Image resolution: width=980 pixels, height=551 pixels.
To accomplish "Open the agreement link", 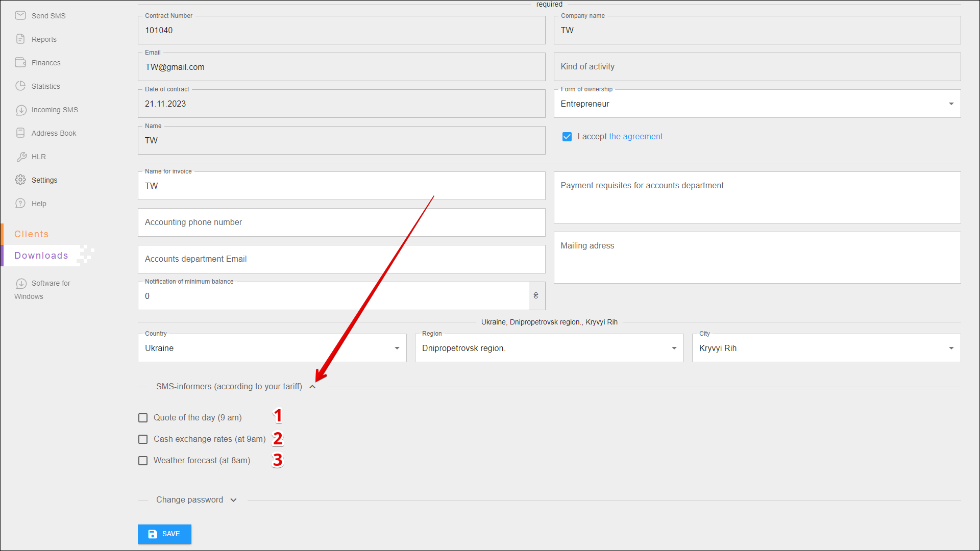I will (635, 137).
